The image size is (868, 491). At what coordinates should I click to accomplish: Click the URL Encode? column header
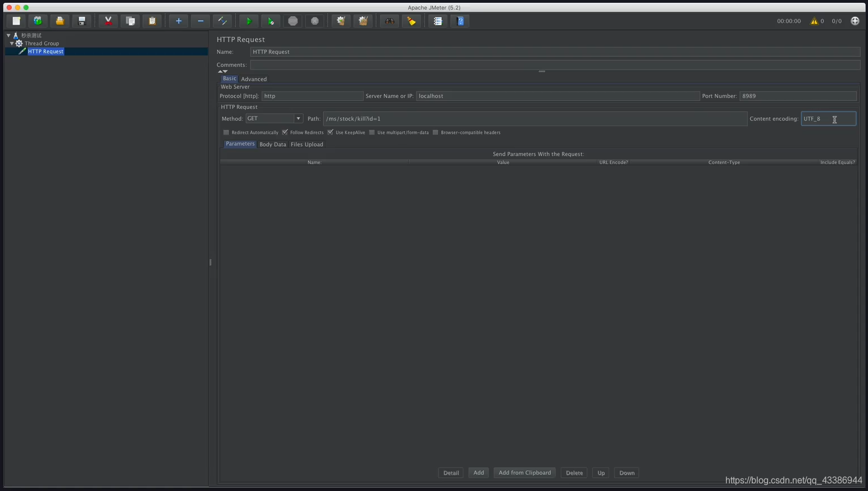[x=613, y=162]
